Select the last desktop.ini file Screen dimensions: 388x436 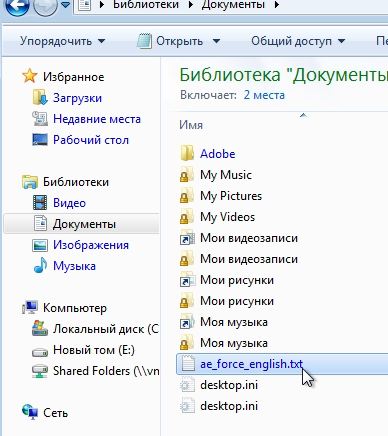[229, 406]
